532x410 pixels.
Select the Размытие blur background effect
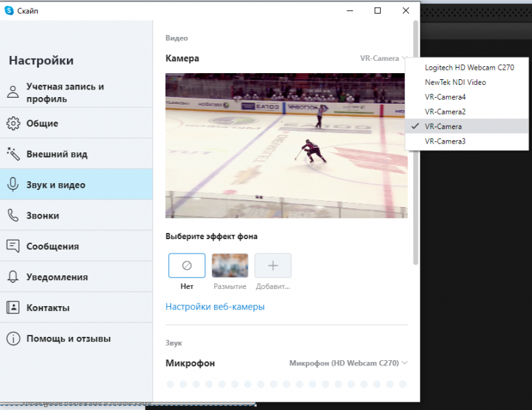click(x=230, y=266)
